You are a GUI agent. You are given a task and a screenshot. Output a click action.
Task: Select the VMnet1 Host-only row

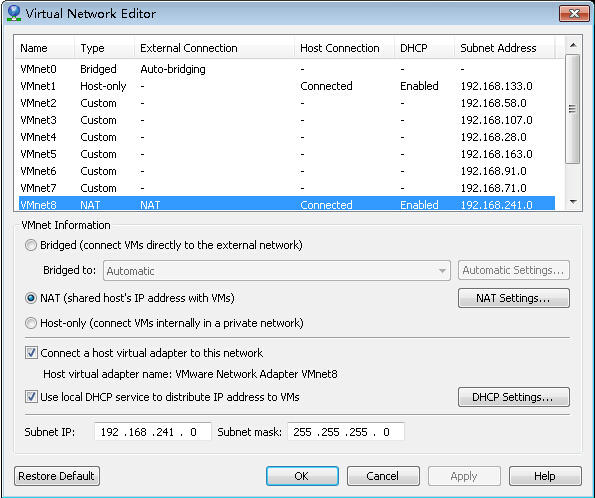[287, 86]
